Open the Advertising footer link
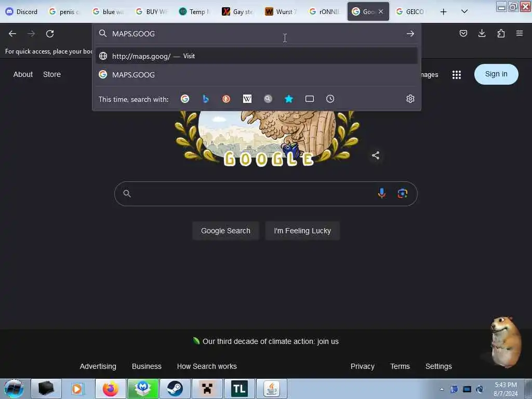The width and height of the screenshot is (532, 399). pos(98,366)
